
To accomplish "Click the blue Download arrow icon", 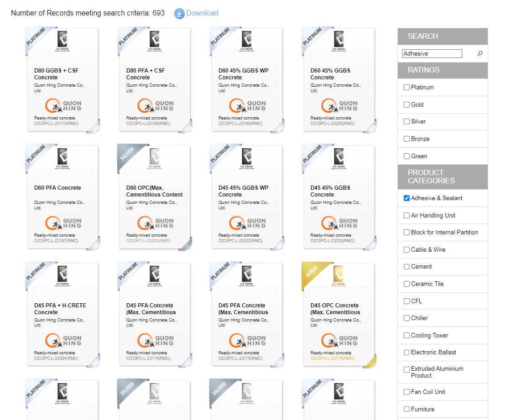I will pos(179,14).
